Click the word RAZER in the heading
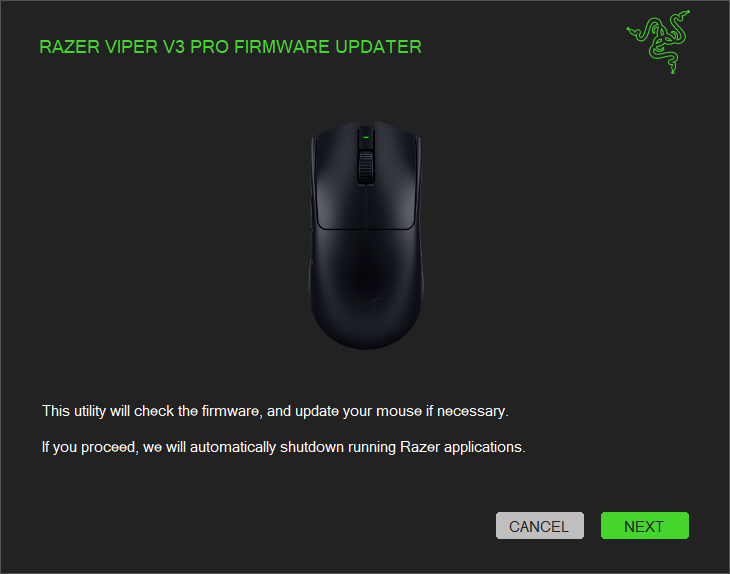Viewport: 730px width, 574px height. 69,47
